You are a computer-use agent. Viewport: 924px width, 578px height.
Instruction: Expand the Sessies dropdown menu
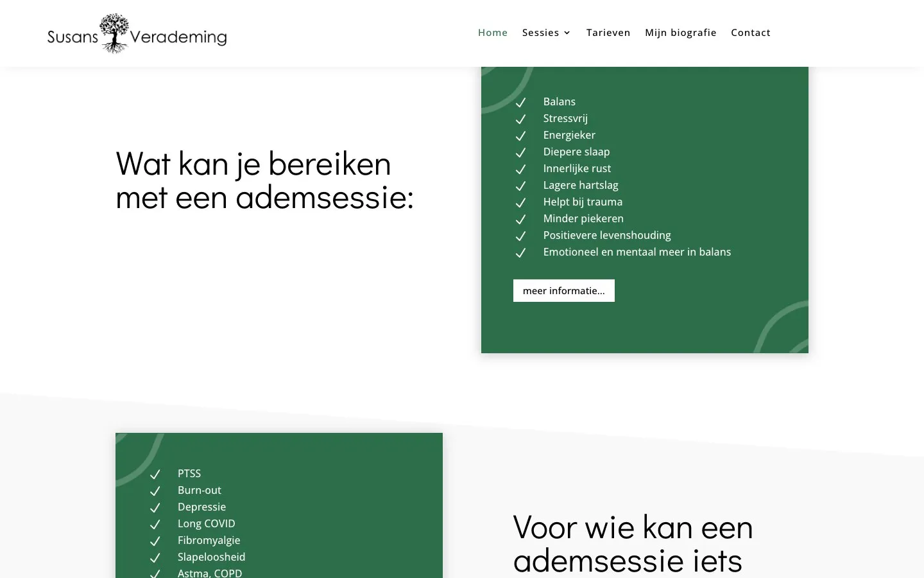546,33
